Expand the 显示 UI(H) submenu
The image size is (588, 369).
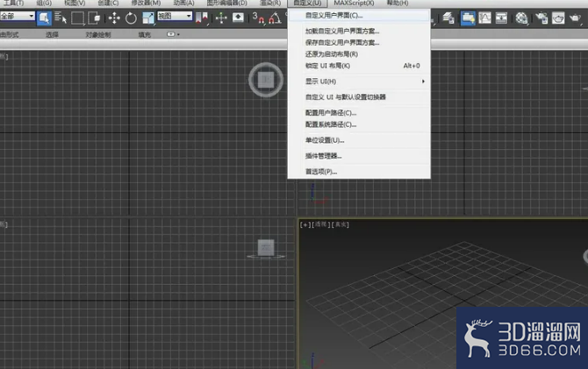[359, 82]
